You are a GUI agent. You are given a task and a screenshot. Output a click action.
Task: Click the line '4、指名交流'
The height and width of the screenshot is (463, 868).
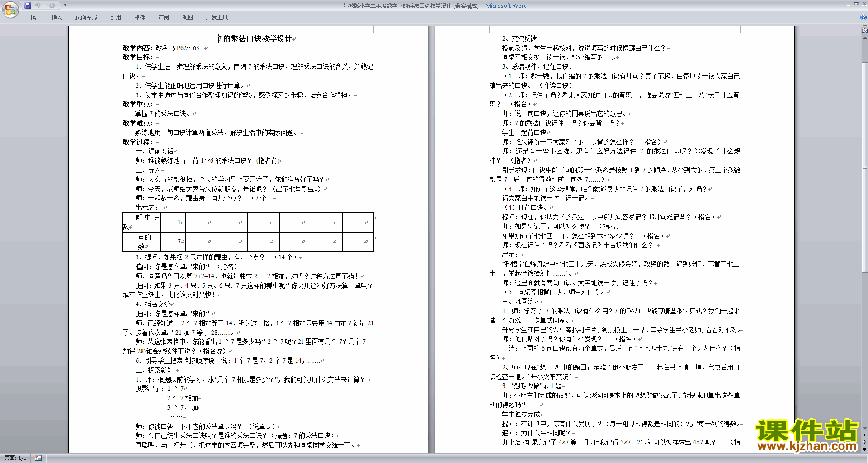[x=153, y=304]
